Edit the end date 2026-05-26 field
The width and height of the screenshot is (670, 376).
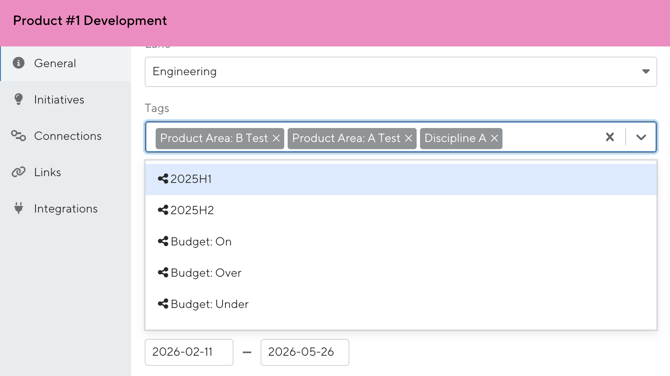[305, 352]
